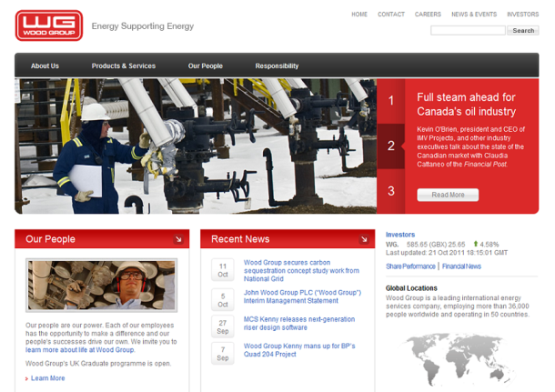Image resolution: width=555 pixels, height=392 pixels.
Task: Open the Responsibility menu
Action: click(277, 65)
